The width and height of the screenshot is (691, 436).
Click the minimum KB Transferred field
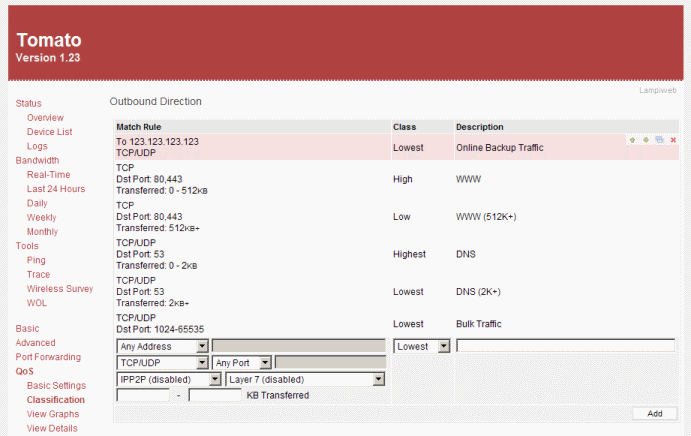(x=143, y=395)
